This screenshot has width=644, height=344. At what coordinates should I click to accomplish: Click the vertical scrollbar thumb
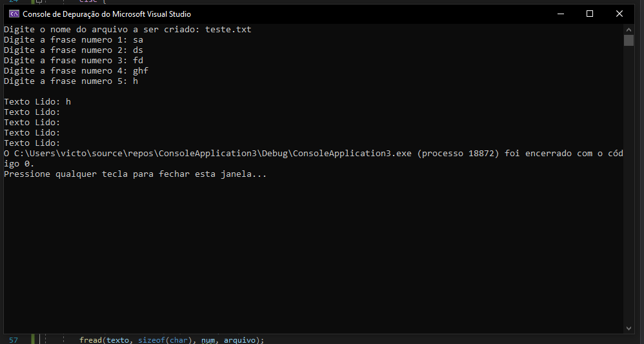point(629,40)
